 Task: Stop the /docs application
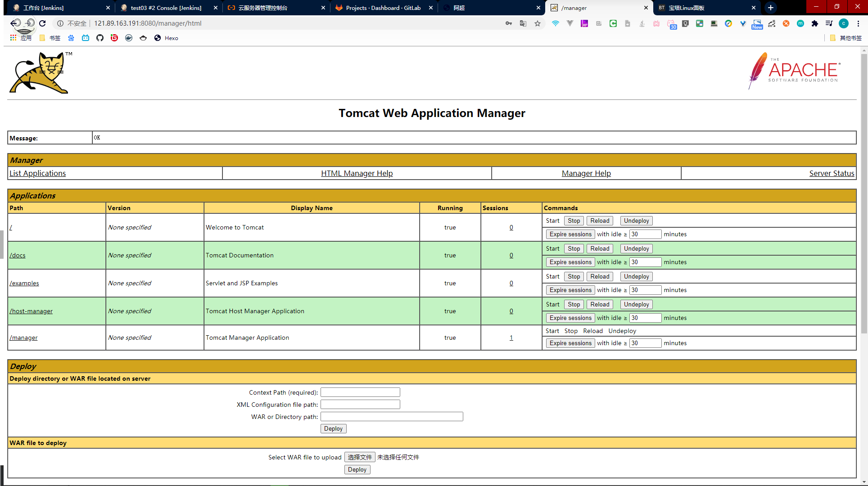click(574, 248)
